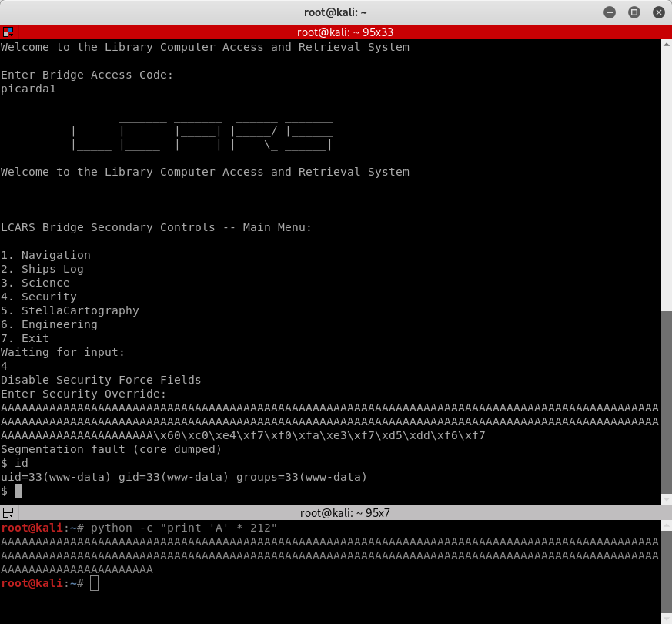Image resolution: width=672 pixels, height=624 pixels.
Task: Click 'Segmentation fault (core dumped)' line
Action: pos(111,449)
